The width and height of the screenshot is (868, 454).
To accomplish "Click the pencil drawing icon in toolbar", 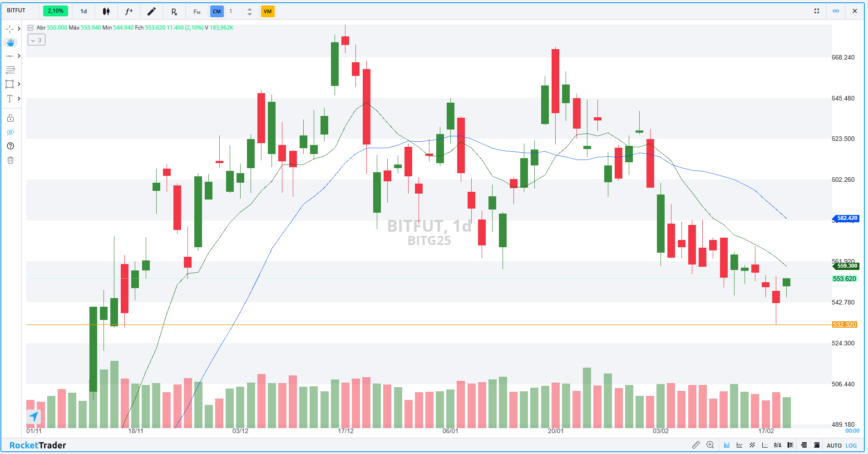I will pos(152,11).
